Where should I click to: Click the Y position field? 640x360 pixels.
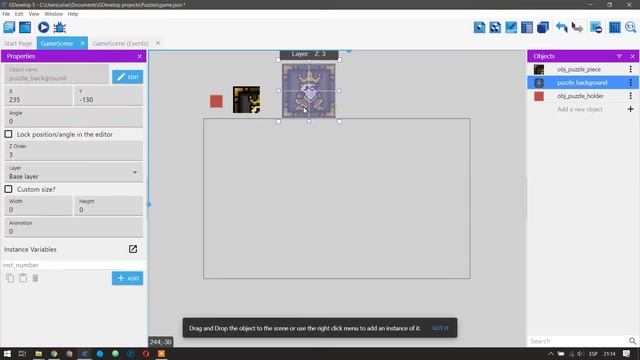[x=109, y=96]
